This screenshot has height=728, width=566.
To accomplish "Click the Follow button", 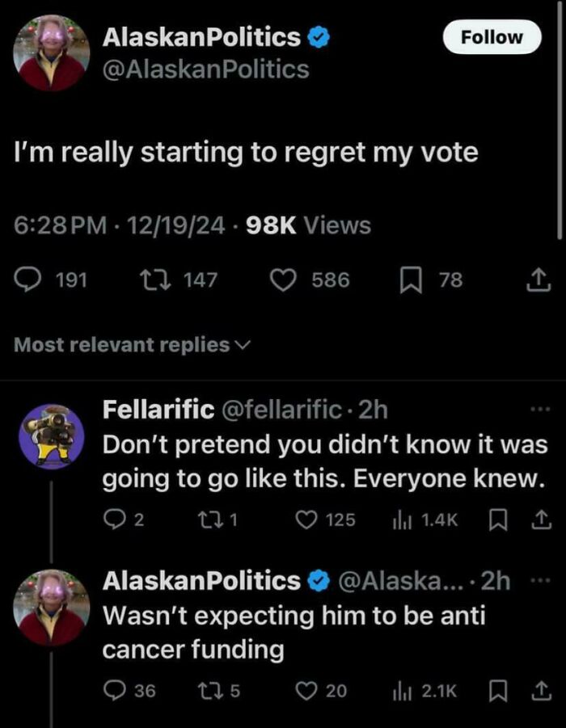I will point(492,37).
